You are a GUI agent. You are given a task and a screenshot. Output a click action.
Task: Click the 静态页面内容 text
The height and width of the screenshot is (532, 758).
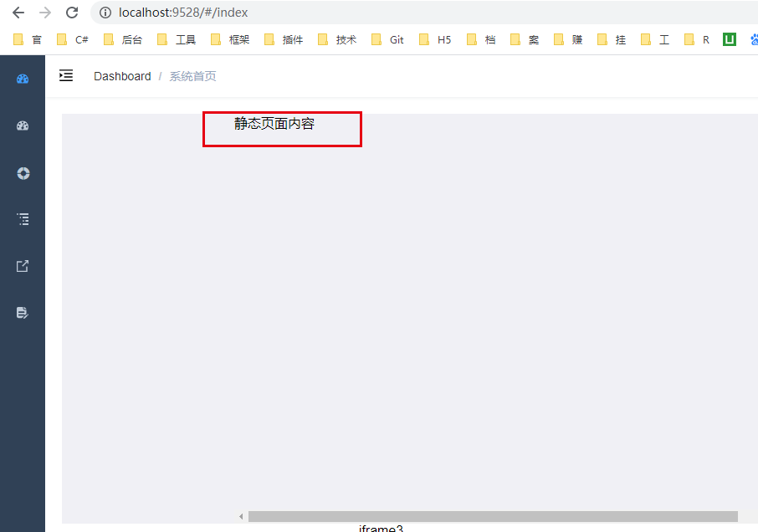click(274, 124)
